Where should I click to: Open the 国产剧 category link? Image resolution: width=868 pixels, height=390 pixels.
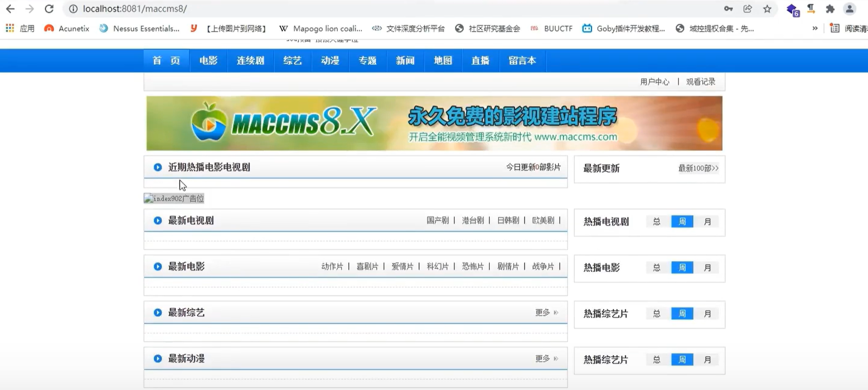(x=437, y=220)
